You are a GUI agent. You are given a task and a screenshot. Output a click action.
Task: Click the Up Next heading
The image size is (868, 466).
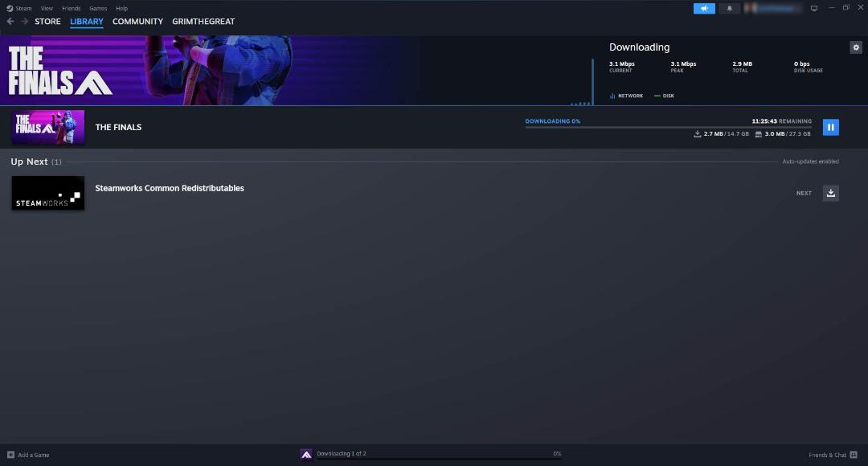(30, 161)
